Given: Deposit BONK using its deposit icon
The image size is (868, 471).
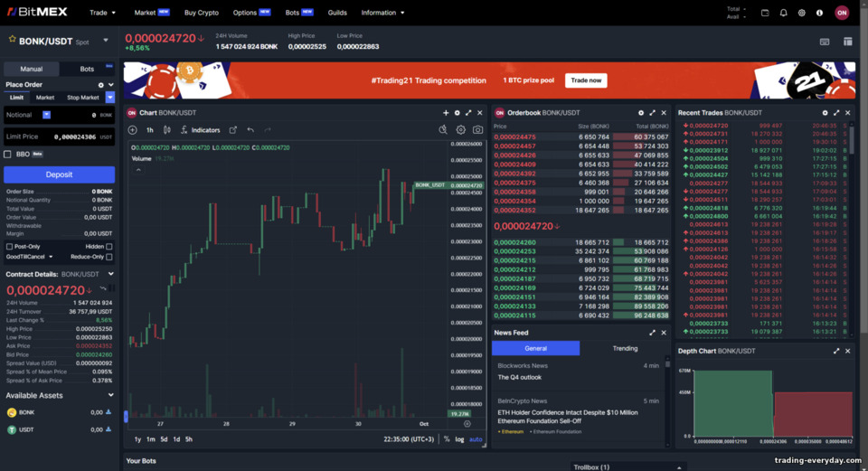Looking at the screenshot, I should click(x=108, y=411).
